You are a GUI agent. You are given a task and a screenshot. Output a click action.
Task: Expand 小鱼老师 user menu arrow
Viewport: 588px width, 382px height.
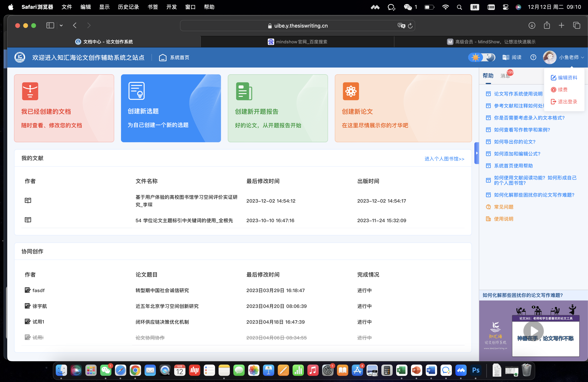click(583, 57)
